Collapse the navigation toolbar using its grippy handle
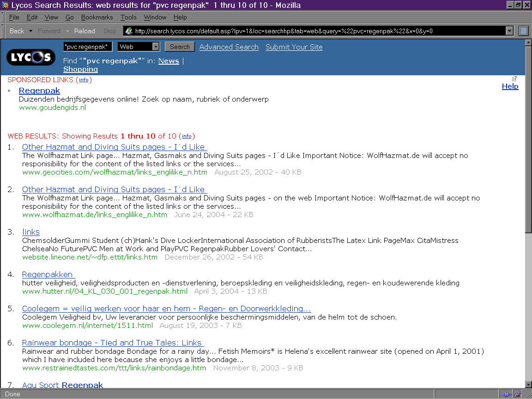This screenshot has height=399, width=532. [x=3, y=31]
